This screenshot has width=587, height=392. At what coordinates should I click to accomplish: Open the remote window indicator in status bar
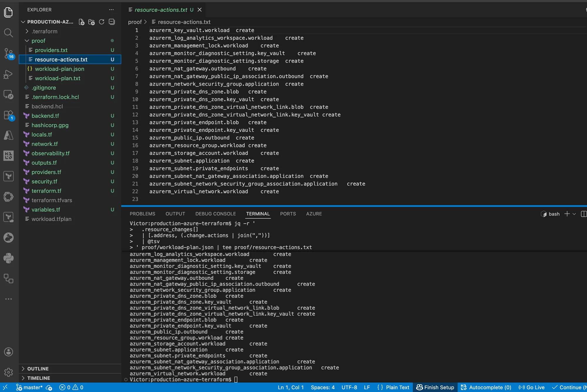pos(5,387)
